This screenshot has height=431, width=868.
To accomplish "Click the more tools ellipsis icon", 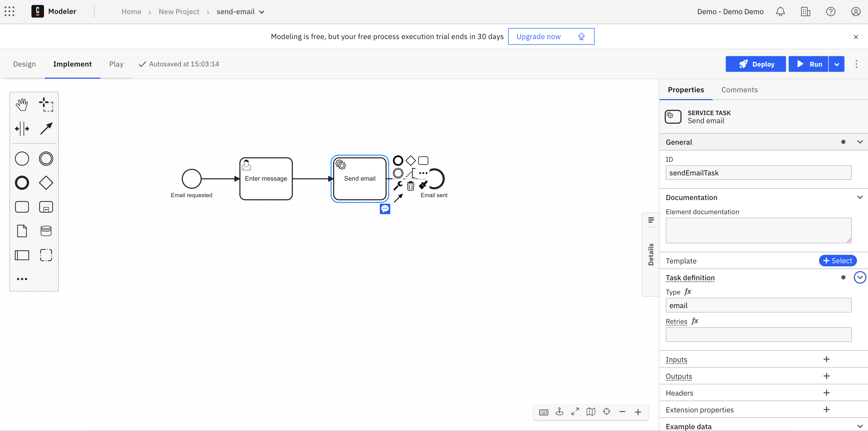I will (22, 279).
